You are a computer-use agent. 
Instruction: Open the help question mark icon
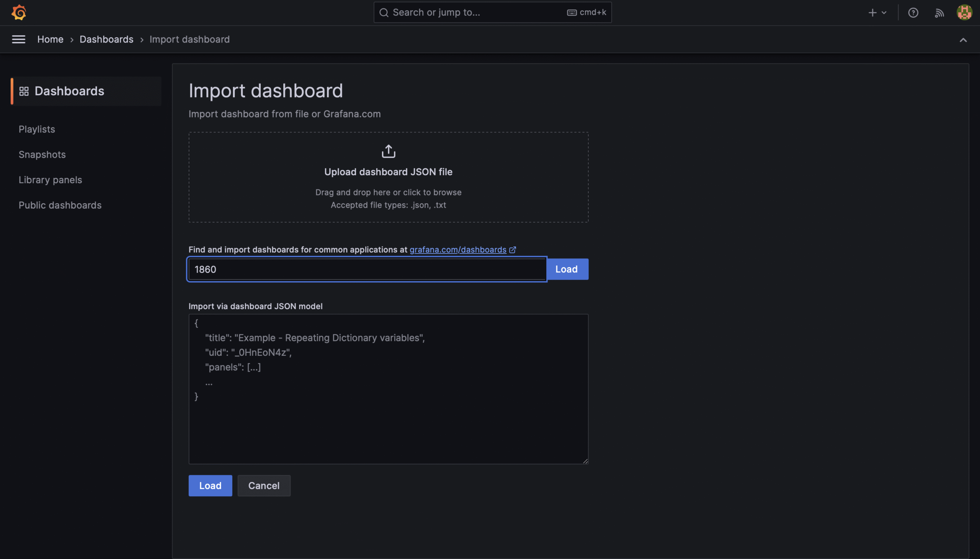pos(913,13)
